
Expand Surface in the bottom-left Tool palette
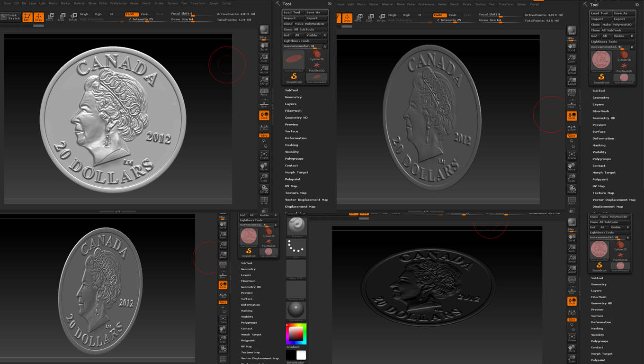coord(246,299)
